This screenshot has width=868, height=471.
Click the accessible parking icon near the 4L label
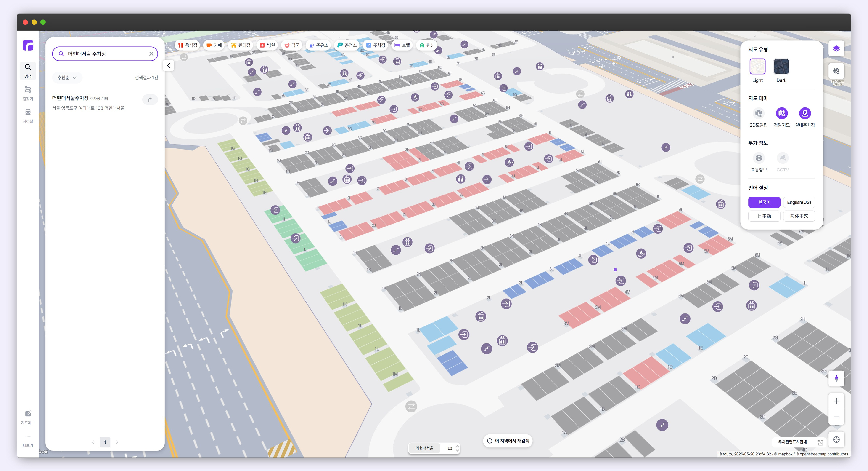pos(641,253)
